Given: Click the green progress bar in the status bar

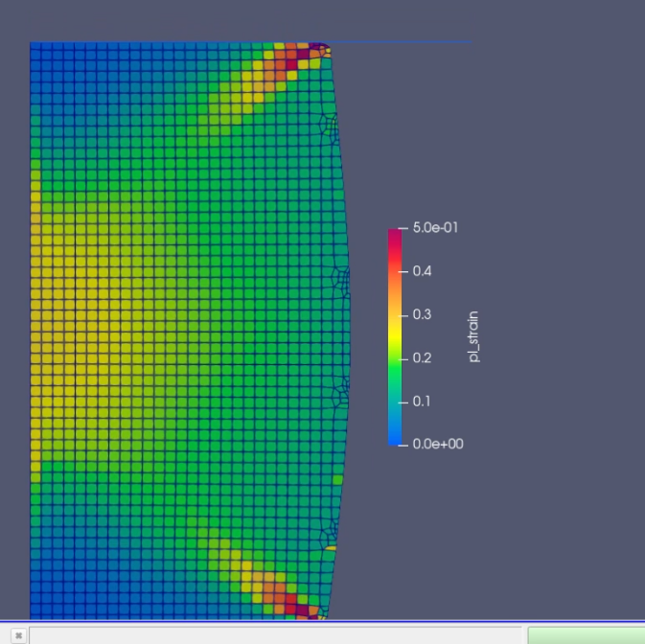Looking at the screenshot, I should 586,635.
